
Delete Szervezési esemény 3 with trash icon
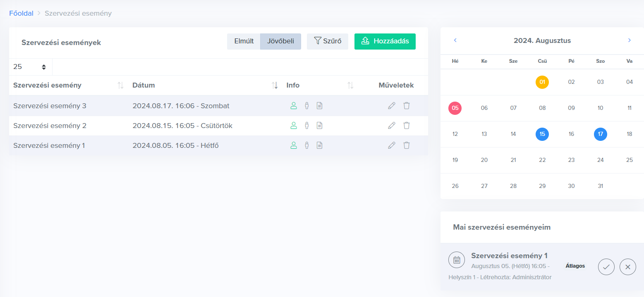(407, 106)
